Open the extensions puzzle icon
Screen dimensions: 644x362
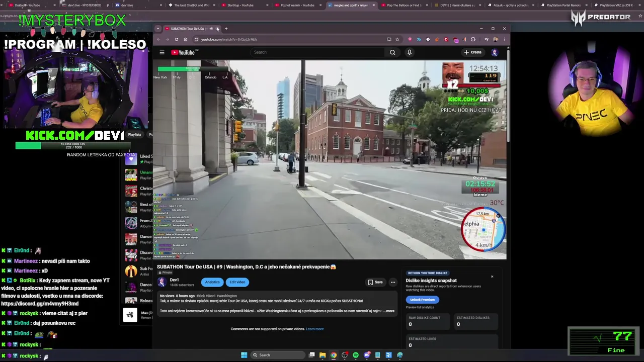tap(473, 39)
